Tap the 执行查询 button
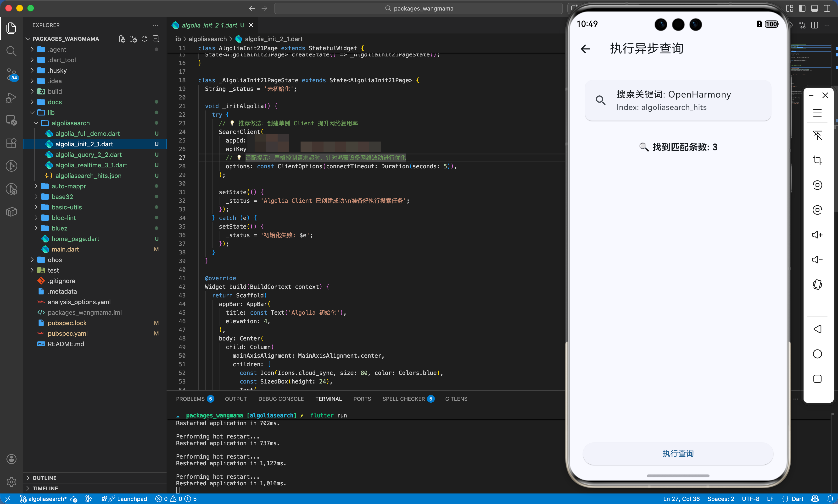Viewport: 838px width, 504px height. click(678, 453)
